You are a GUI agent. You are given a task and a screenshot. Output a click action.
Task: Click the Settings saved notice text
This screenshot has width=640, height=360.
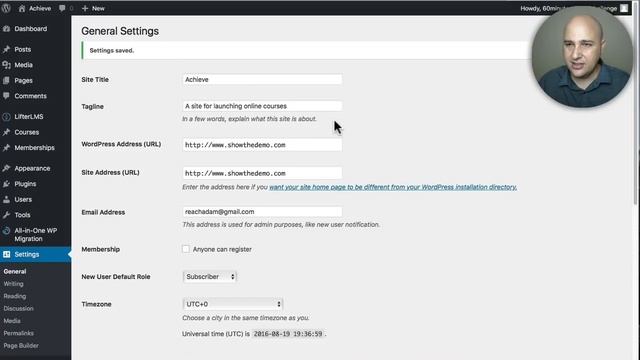tap(112, 51)
